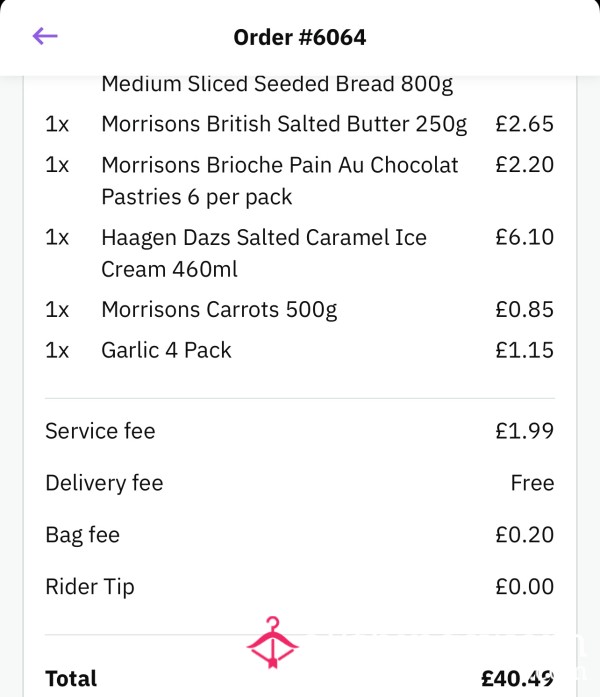Tap the Delivery fee row label
The width and height of the screenshot is (600, 697).
(x=104, y=483)
